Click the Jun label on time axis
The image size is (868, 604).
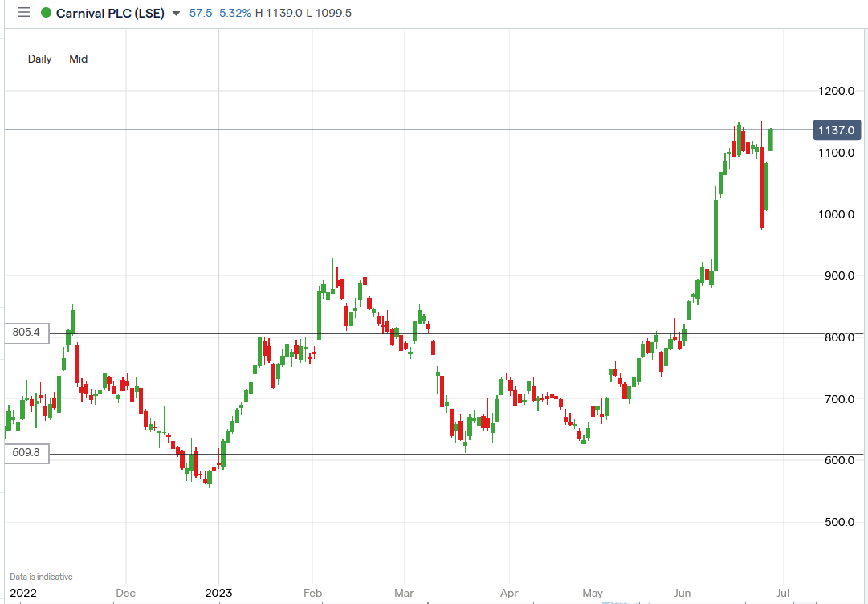point(683,593)
